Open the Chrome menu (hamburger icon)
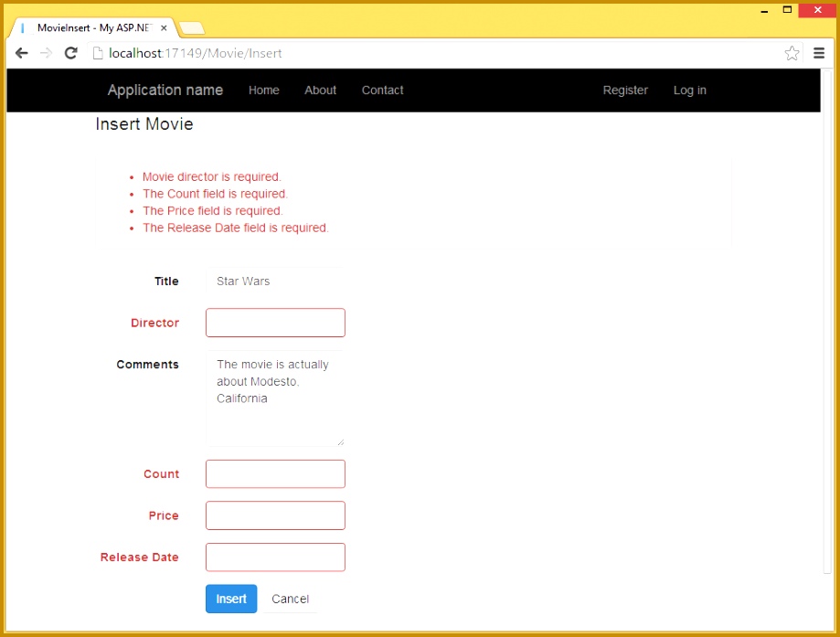840x637 pixels. [819, 53]
